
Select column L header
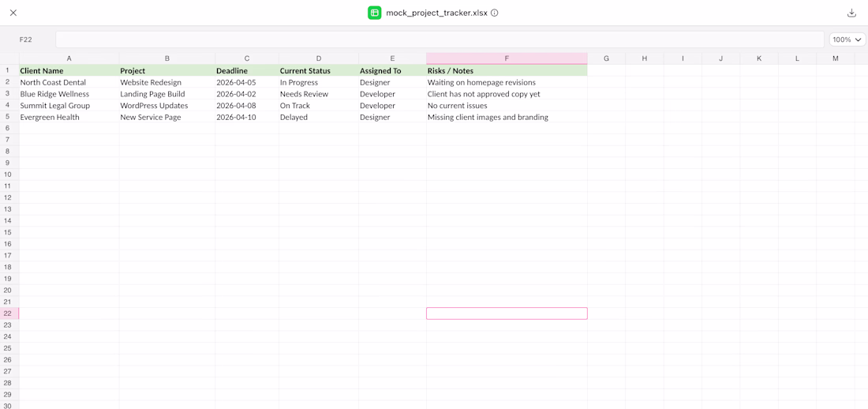click(798, 58)
